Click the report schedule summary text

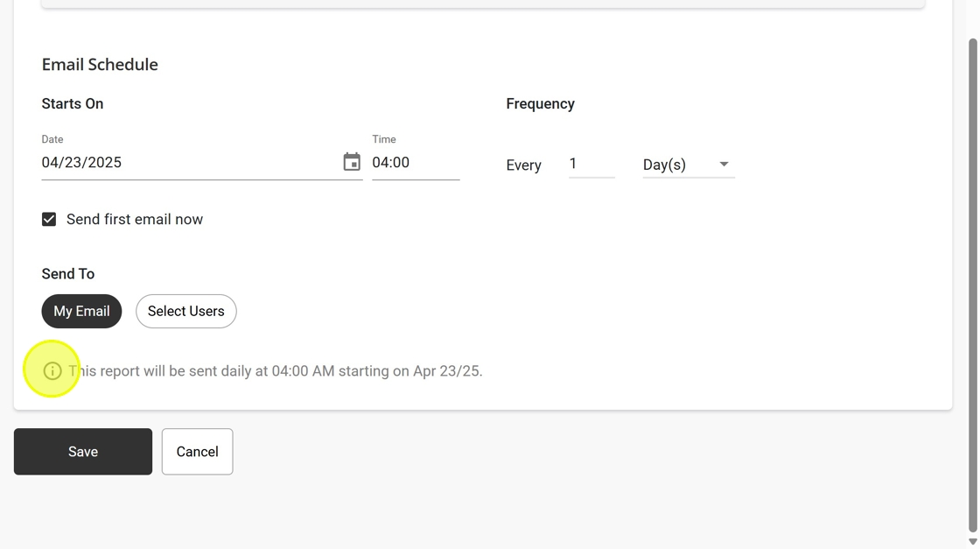[x=276, y=370]
